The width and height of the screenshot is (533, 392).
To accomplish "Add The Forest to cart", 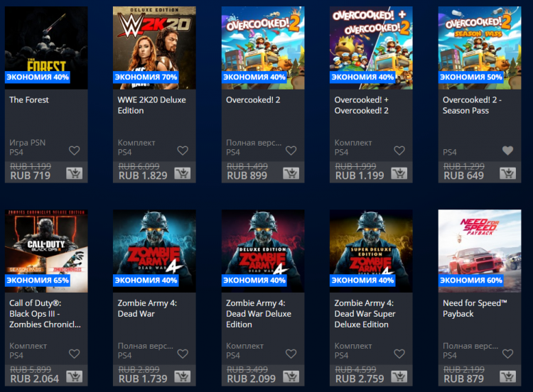I will click(x=74, y=173).
